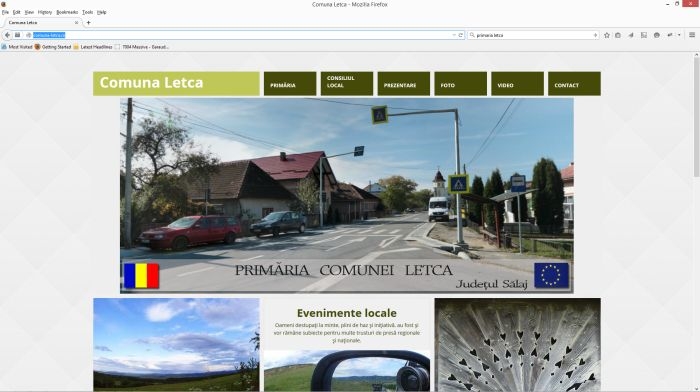Bookmark this page with the star icon
This screenshot has width=700, height=392.
click(607, 35)
